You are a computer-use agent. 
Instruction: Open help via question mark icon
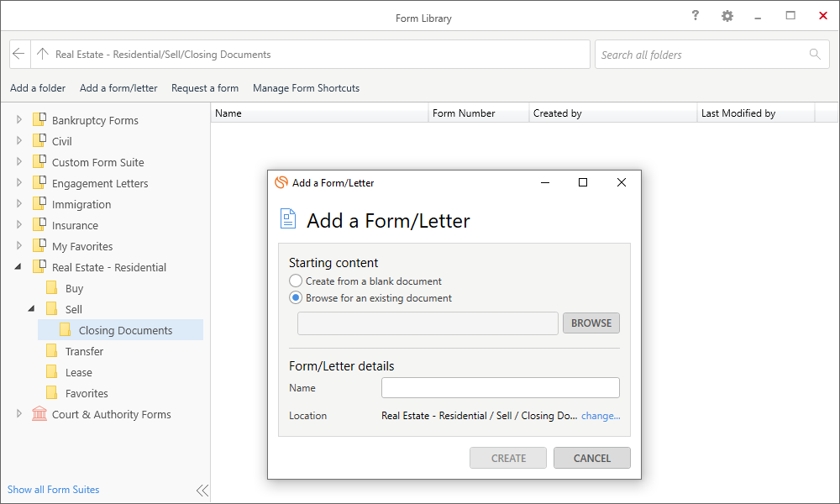click(x=695, y=16)
